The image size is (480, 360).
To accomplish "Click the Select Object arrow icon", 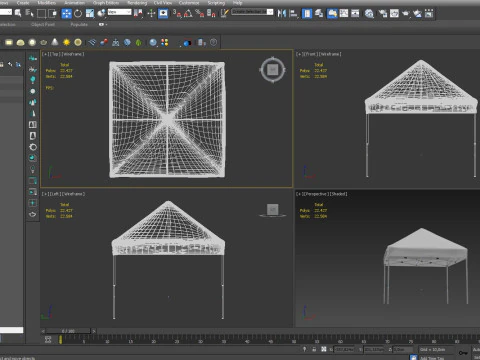I will pos(18,13).
